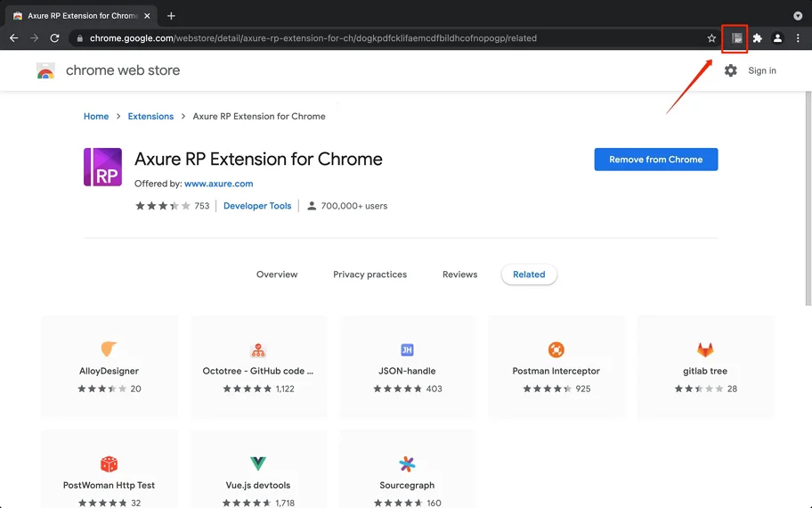Open the AlloyDesigner extension card
The width and height of the screenshot is (812, 508).
tap(110, 366)
